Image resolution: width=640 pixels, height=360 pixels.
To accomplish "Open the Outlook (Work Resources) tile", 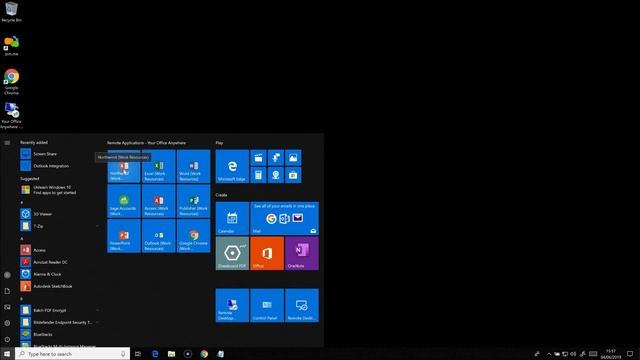I will coord(158,236).
